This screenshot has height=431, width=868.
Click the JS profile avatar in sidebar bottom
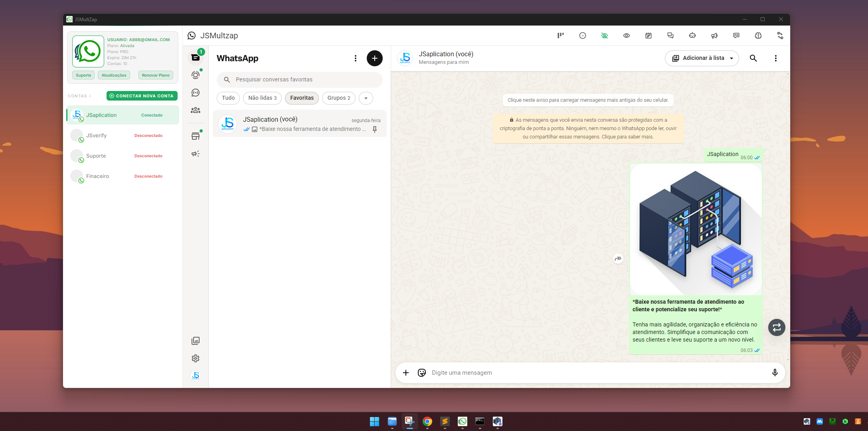click(x=196, y=376)
